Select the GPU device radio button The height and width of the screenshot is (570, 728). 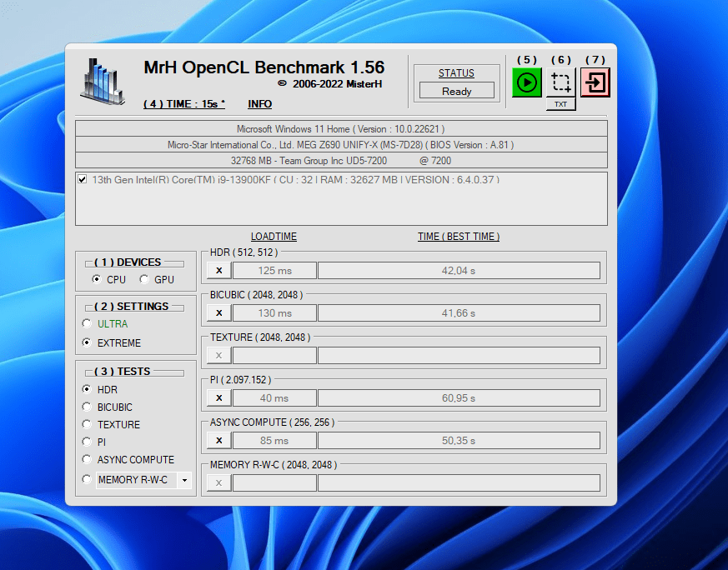click(144, 279)
